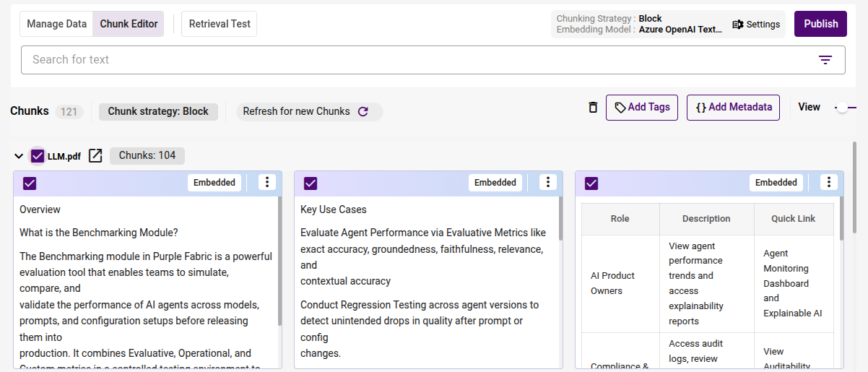This screenshot has height=372, width=868.
Task: Click the filter icon in search bar
Action: click(x=825, y=60)
